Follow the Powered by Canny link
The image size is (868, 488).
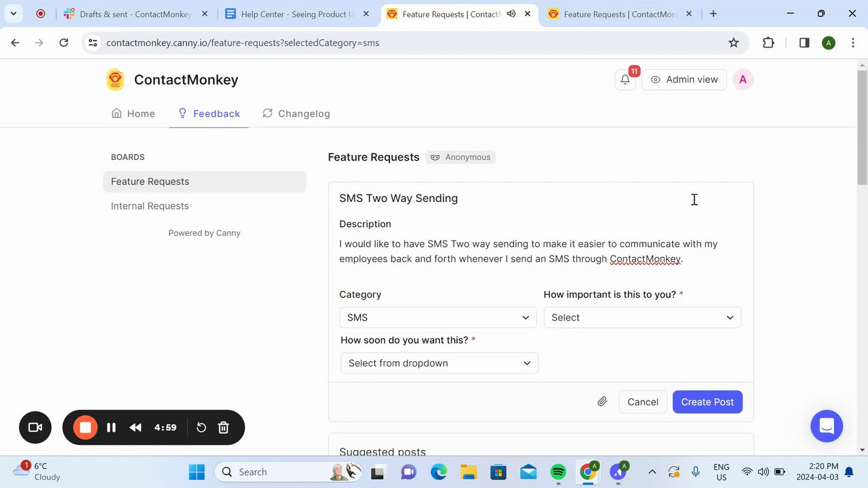(x=205, y=233)
